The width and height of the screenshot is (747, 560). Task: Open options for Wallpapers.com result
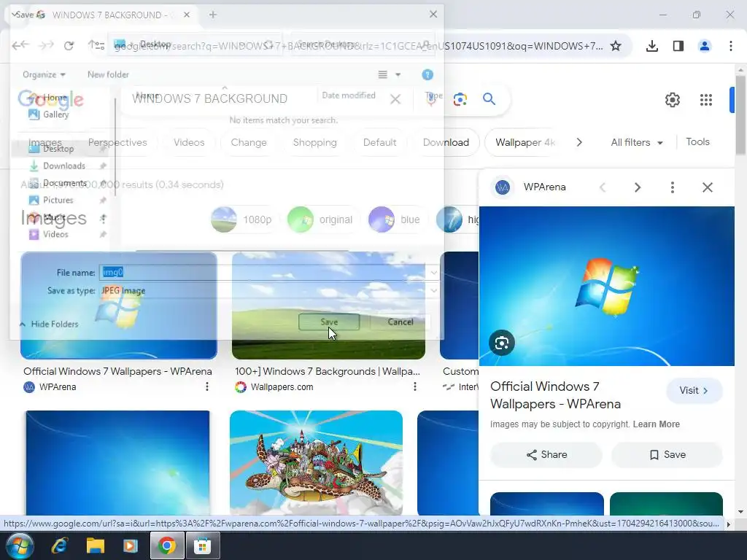coord(414,387)
